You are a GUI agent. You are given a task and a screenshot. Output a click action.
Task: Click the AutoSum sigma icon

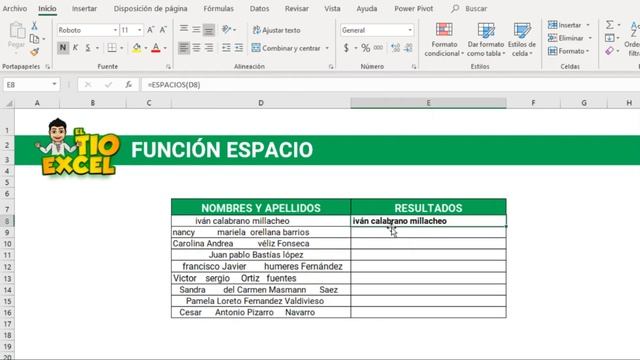click(x=609, y=25)
